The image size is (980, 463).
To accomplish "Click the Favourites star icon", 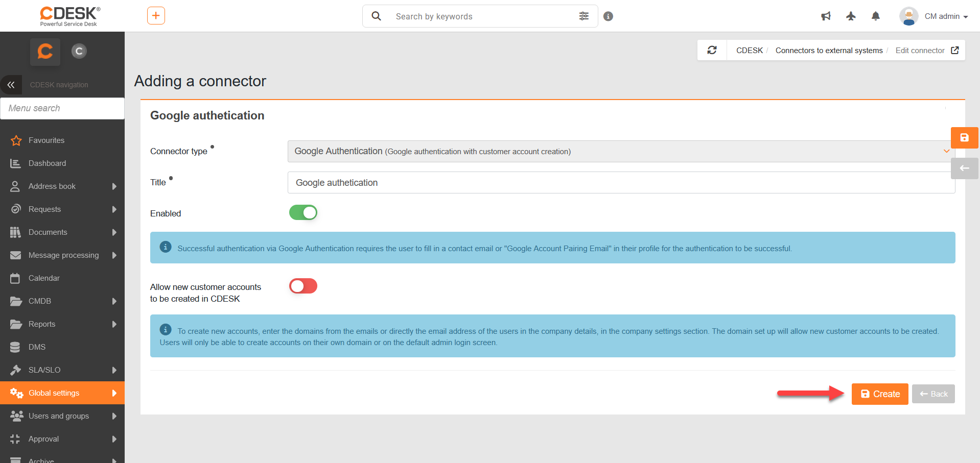I will [x=16, y=140].
